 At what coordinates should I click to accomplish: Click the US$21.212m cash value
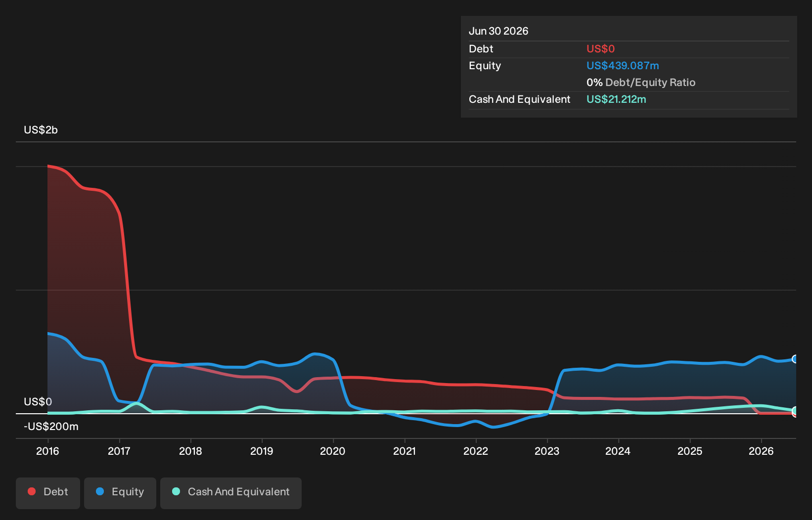pyautogui.click(x=616, y=99)
